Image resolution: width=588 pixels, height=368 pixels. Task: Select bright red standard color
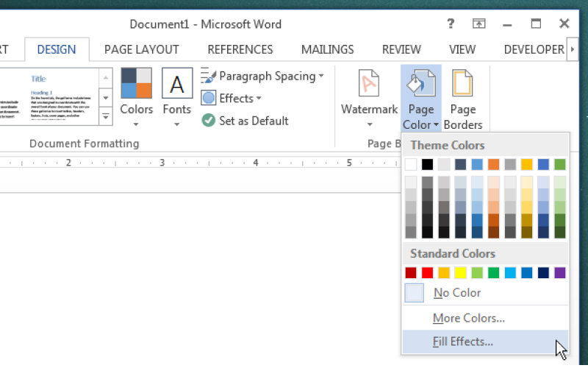pos(427,272)
